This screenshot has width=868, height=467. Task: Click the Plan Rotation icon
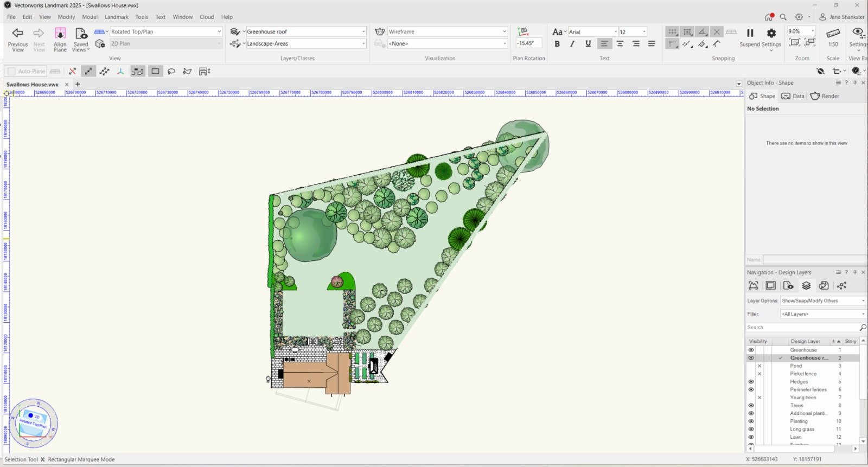click(x=523, y=32)
